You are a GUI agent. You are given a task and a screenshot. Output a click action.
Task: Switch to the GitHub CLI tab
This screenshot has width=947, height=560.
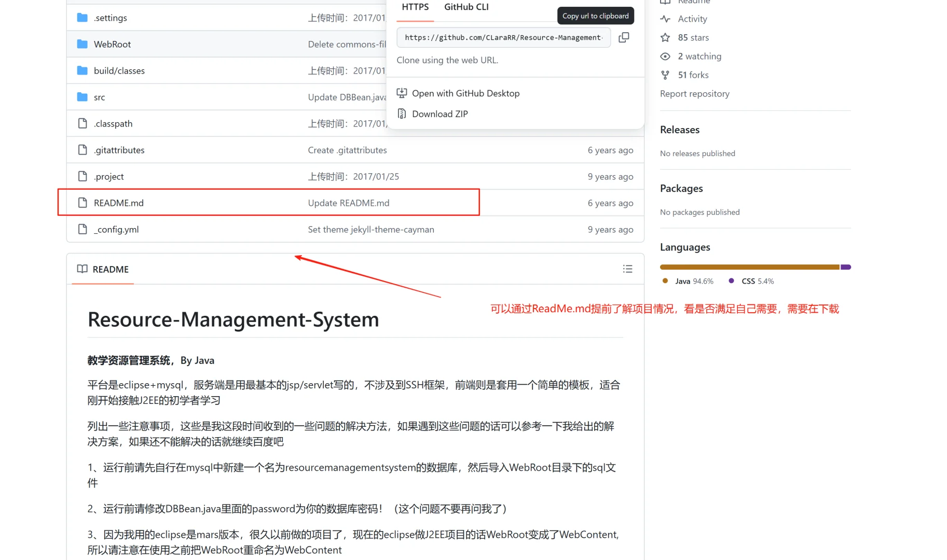click(465, 7)
